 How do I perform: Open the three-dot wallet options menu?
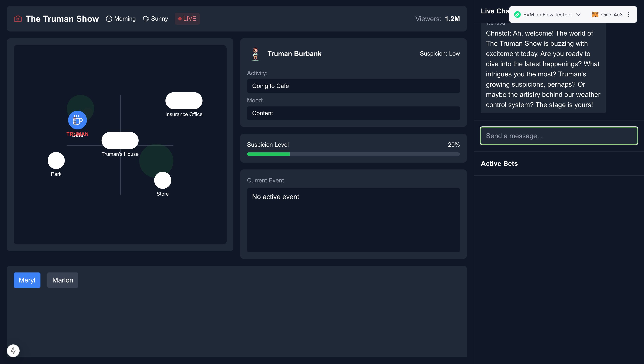(x=628, y=14)
